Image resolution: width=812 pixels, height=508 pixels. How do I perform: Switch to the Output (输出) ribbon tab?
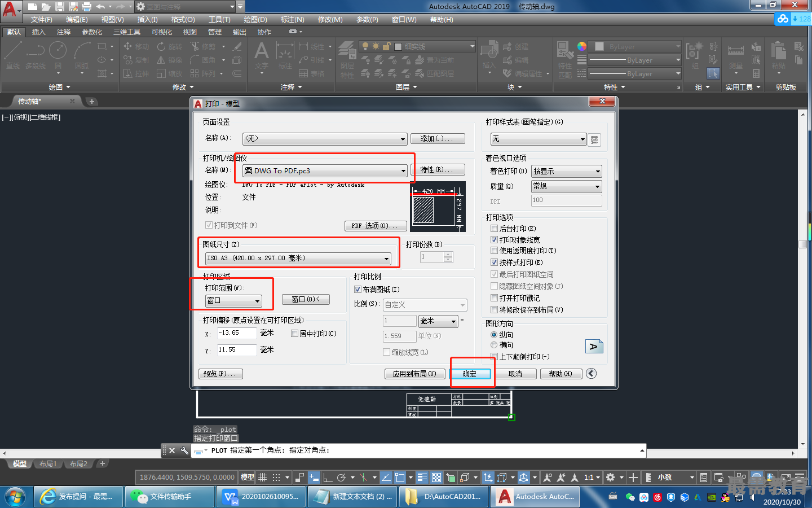click(240, 32)
